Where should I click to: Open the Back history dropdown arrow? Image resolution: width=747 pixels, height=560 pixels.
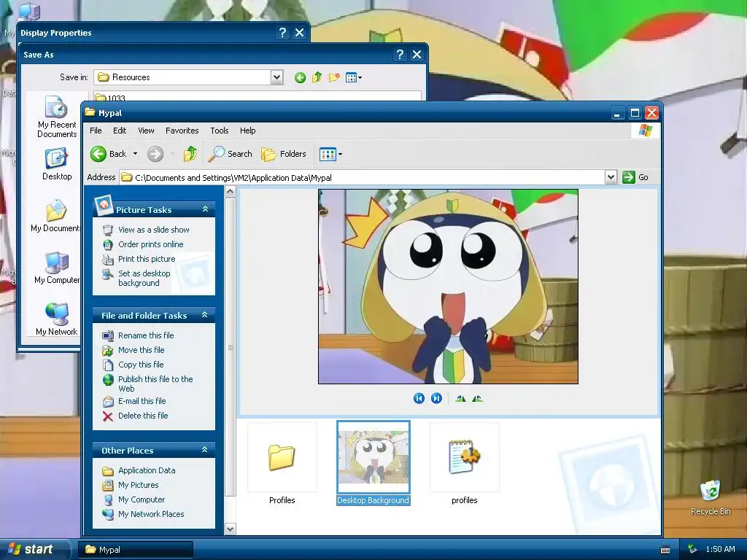135,154
